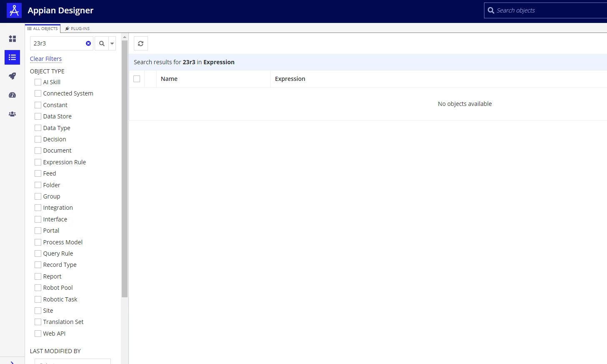The height and width of the screenshot is (364, 607).
Task: Check the Report filter
Action: 38,276
